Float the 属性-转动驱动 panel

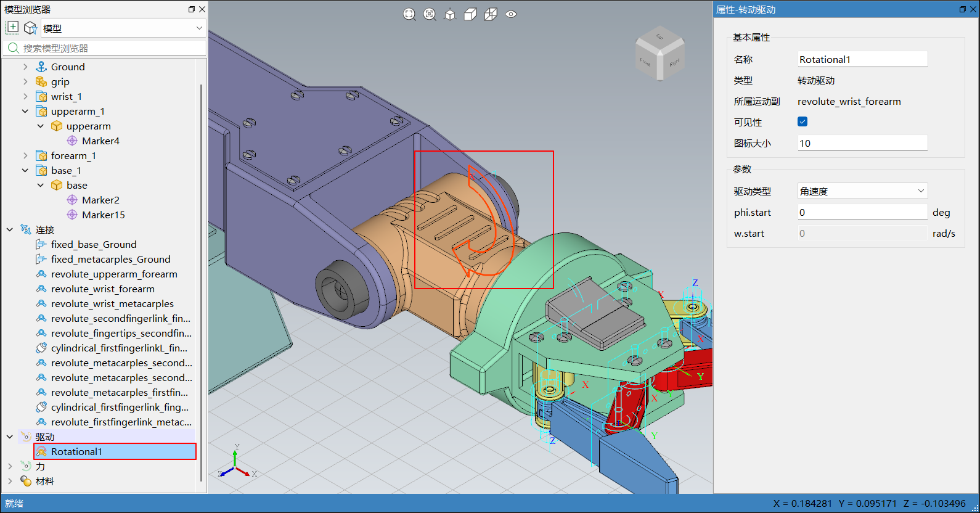coord(963,9)
